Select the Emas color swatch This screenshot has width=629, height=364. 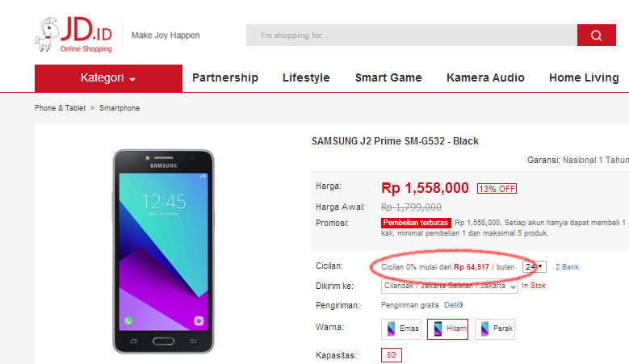pyautogui.click(x=402, y=328)
